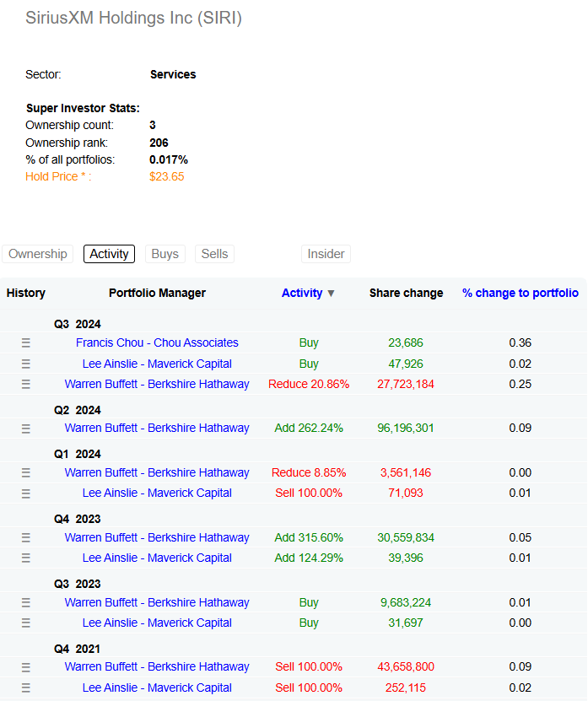Click the Ownership rank value 206
This screenshot has height=701, width=588.
(x=159, y=143)
